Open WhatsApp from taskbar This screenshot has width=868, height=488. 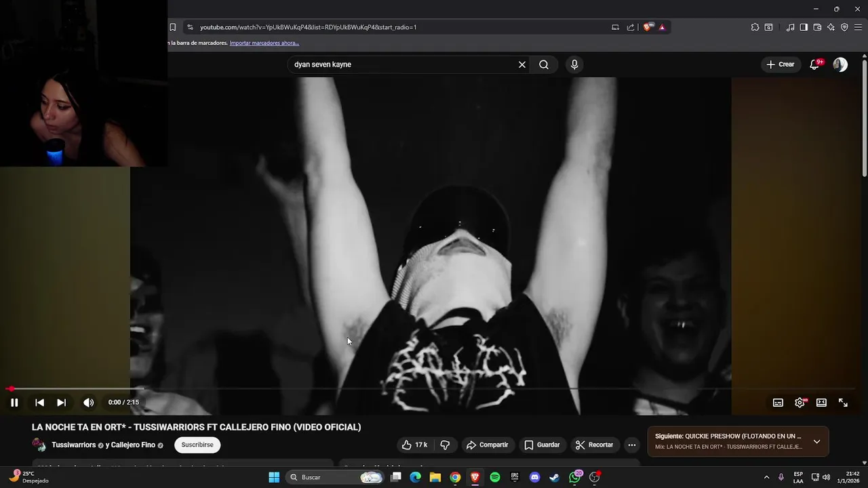click(x=574, y=477)
